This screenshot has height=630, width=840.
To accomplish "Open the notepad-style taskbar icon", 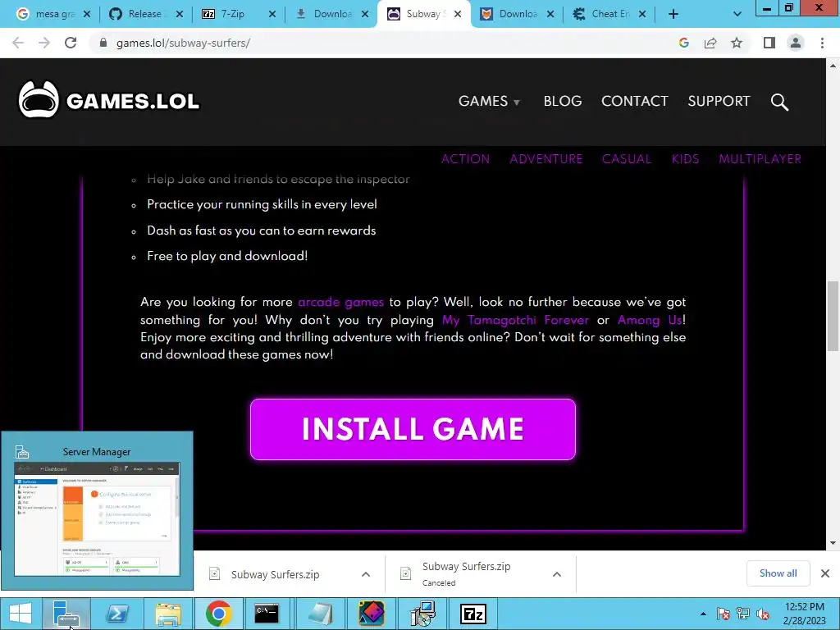I will (x=321, y=614).
